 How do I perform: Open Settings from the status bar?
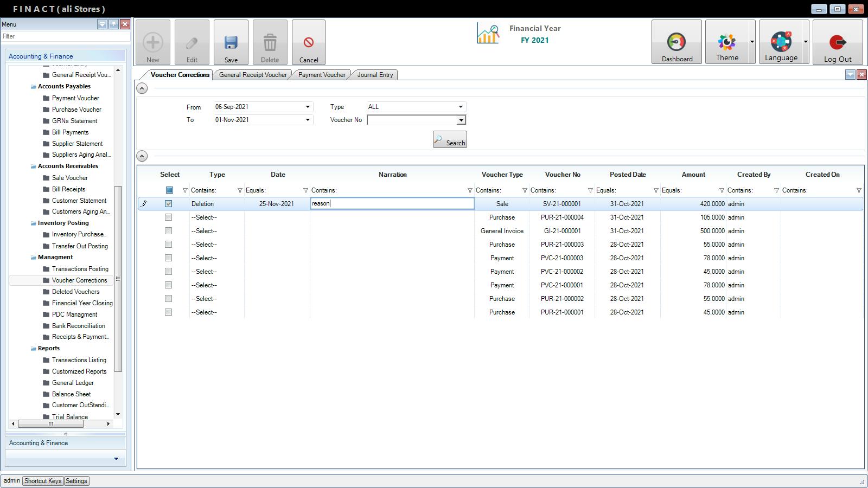[x=76, y=481]
